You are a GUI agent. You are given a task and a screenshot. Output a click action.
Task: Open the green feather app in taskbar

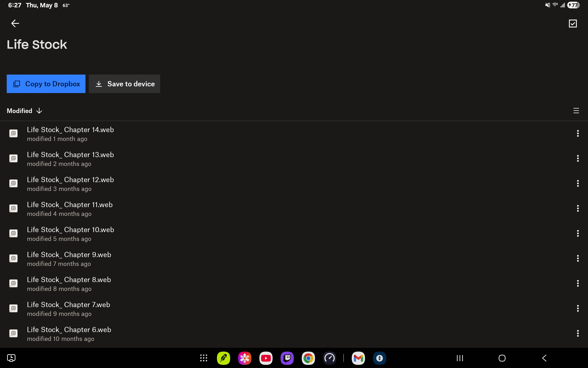click(x=223, y=358)
